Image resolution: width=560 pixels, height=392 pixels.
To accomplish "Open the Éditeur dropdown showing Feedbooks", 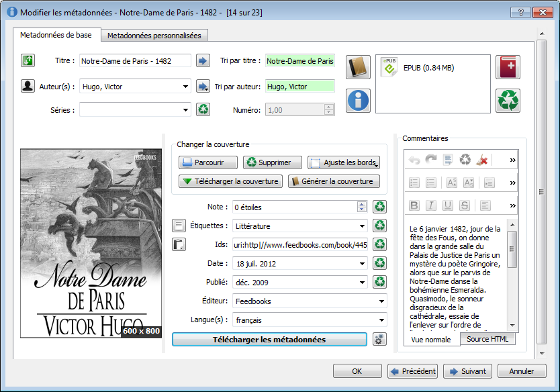I will (381, 301).
